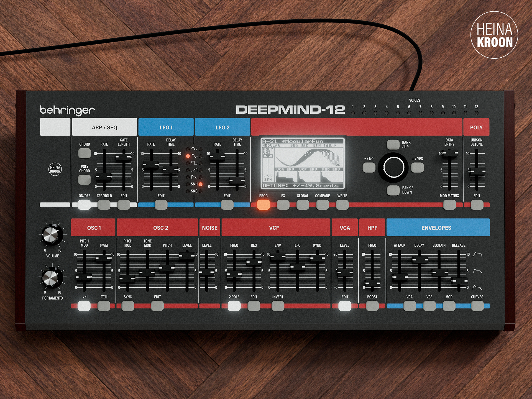Click the Heina Kroon round logo badge
This screenshot has width=532, height=399.
[x=494, y=35]
